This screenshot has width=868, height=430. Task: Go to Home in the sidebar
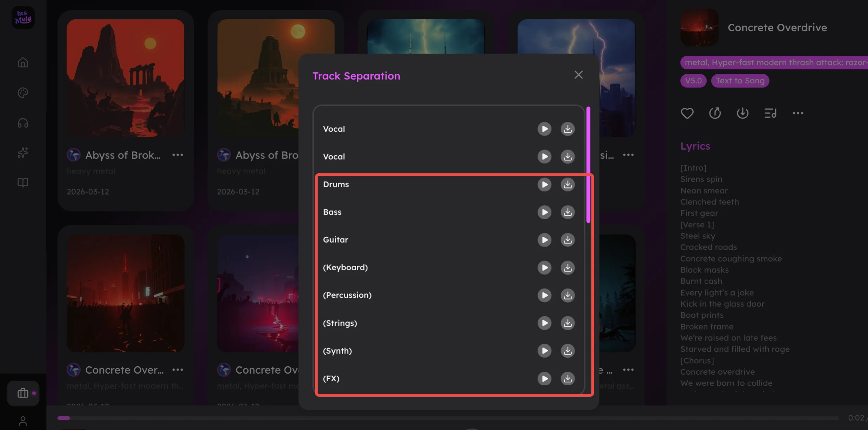23,62
